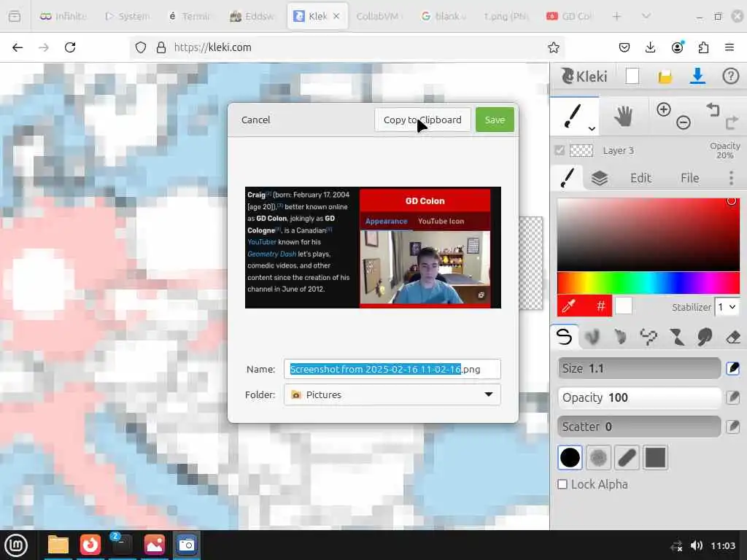
Task: Zoom in with plus magnifier icon
Action: tap(664, 109)
